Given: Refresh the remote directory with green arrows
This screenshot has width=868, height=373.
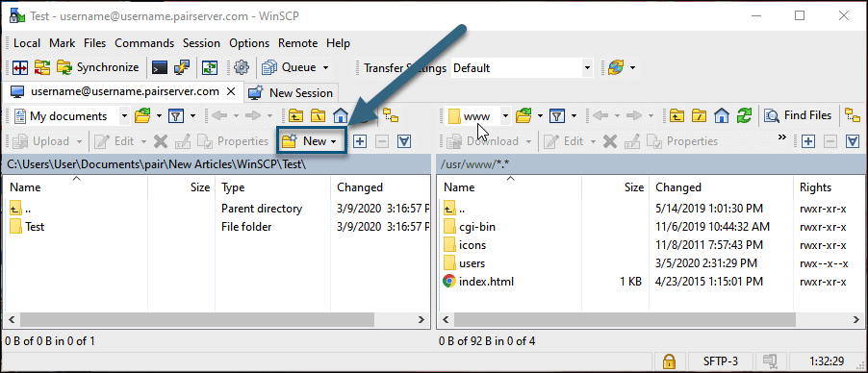Looking at the screenshot, I should 745,115.
